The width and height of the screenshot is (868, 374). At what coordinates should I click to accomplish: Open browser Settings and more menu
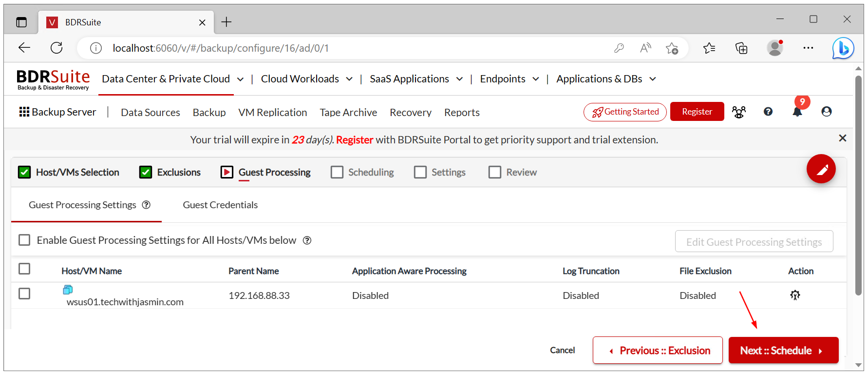(x=808, y=48)
